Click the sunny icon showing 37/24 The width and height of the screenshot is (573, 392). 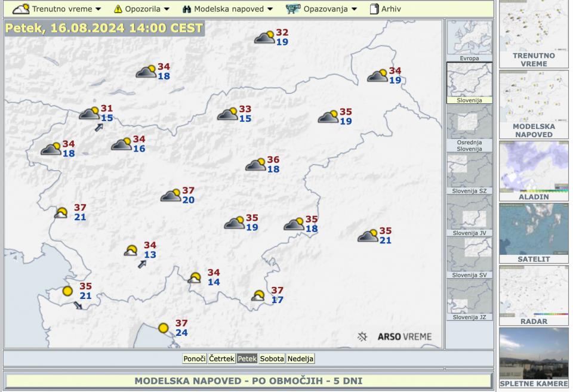164,328
